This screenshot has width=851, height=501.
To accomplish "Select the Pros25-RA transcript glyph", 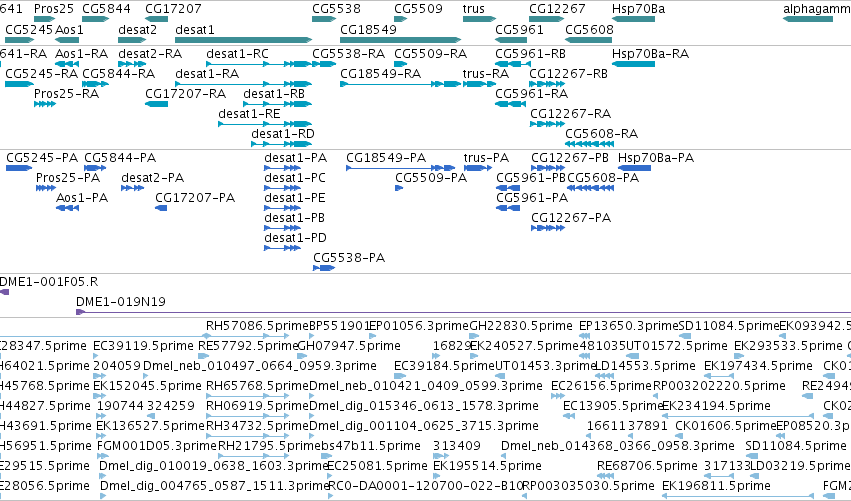I will [x=45, y=104].
